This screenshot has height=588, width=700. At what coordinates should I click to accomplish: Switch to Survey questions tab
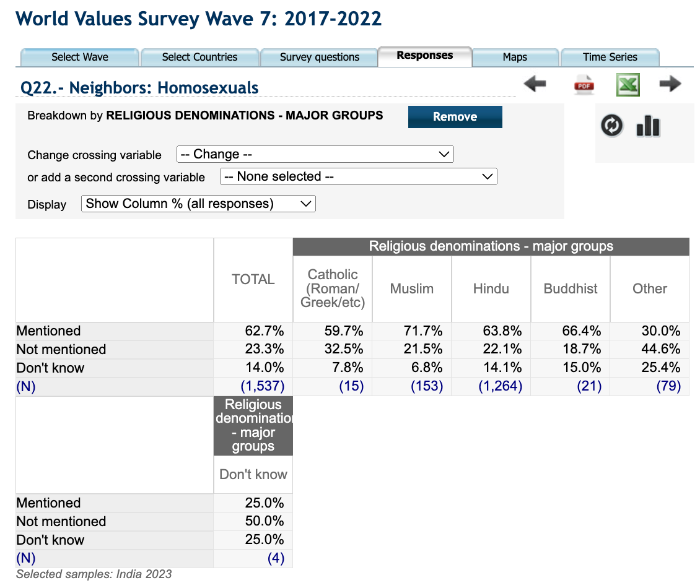(x=319, y=57)
